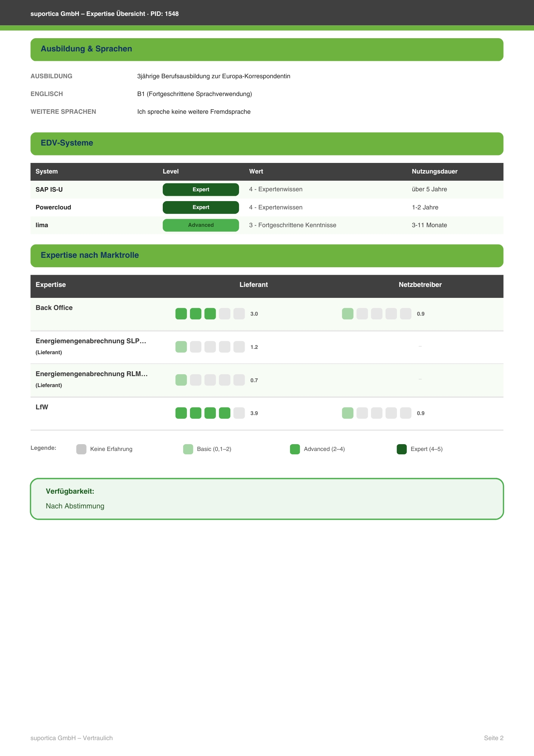Click the Lieferant score 1.2

tap(254, 347)
